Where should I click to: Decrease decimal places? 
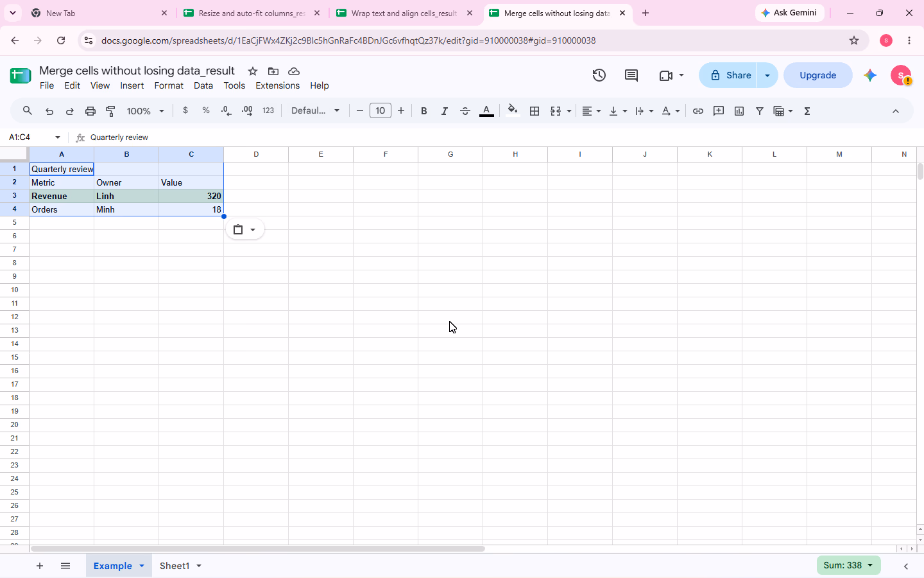(227, 110)
